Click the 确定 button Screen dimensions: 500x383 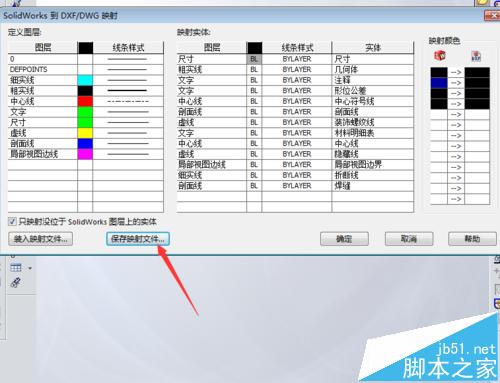(x=344, y=239)
